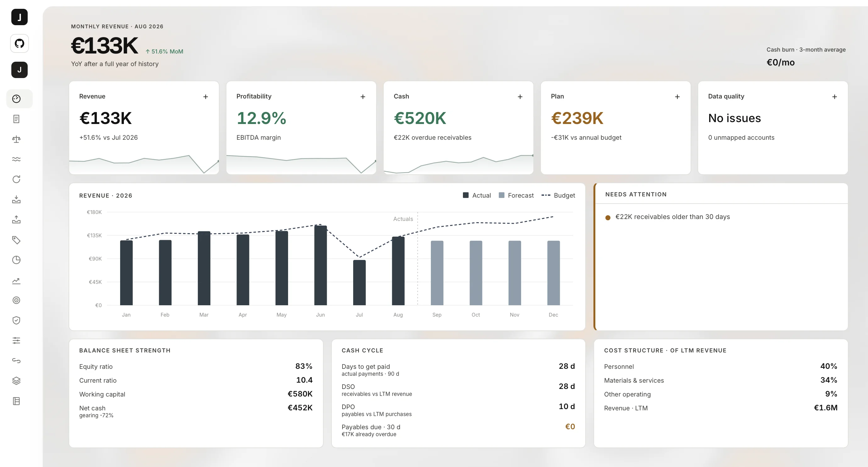Viewport: 868px width, 467px height.
Task: Click the Equity ratio 83% value
Action: 304,366
